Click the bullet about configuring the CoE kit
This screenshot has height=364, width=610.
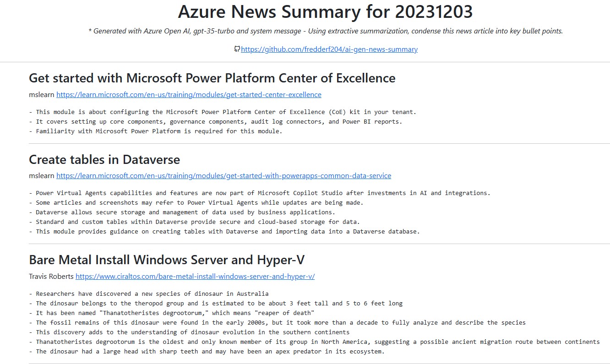223,112
